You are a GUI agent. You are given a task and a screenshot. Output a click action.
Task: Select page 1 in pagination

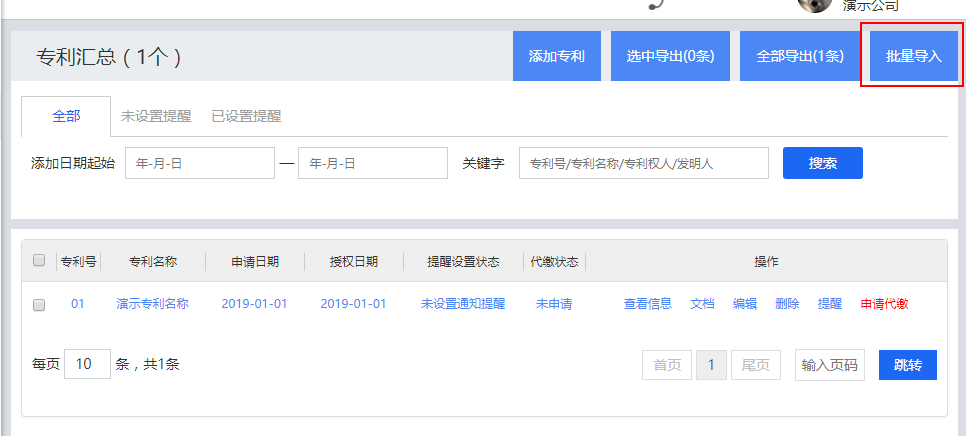click(x=712, y=365)
